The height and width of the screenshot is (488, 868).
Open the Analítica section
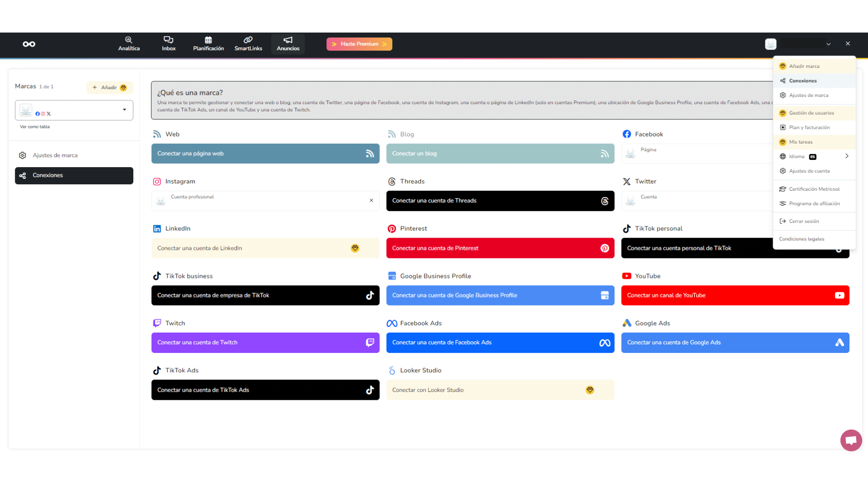(129, 44)
